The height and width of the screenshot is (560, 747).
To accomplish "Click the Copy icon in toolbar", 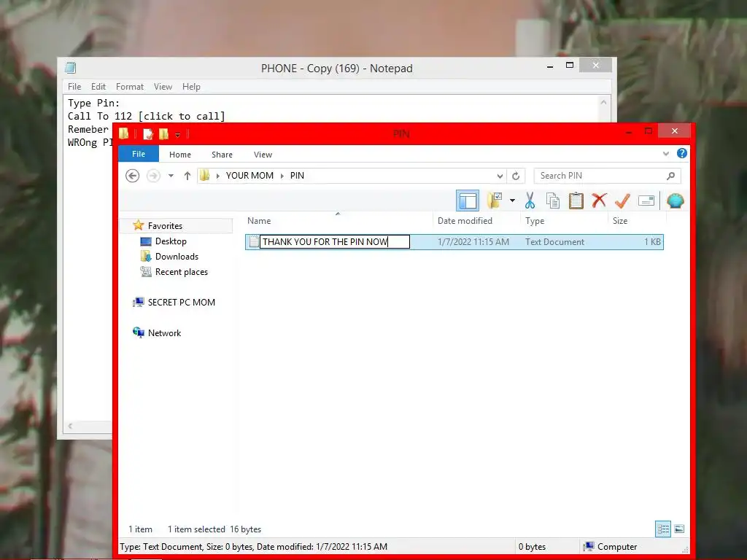I will 553,201.
